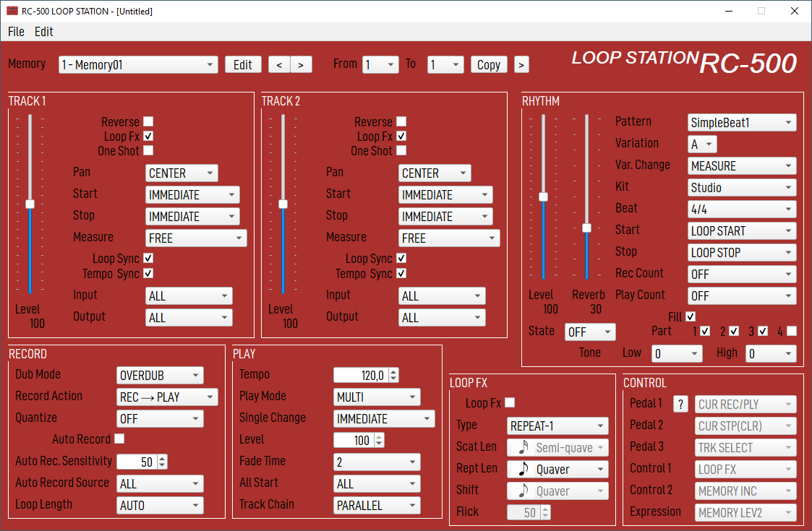The width and height of the screenshot is (812, 531).
Task: Enable Rhythm Part 4 checkbox
Action: click(x=792, y=331)
